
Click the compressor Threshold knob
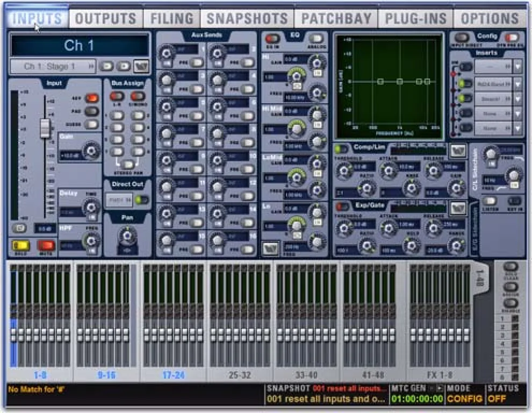(x=344, y=170)
